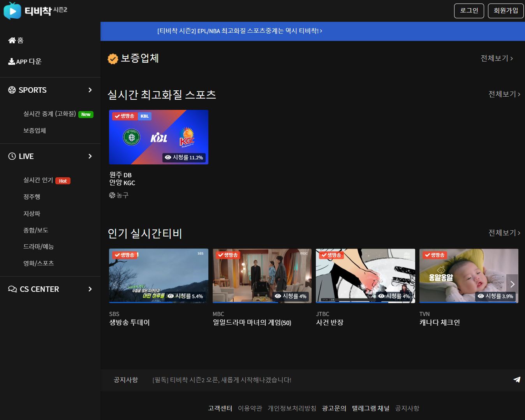Open the MBC 마녀의 게임 thumbnail
525x420 pixels.
tap(262, 276)
